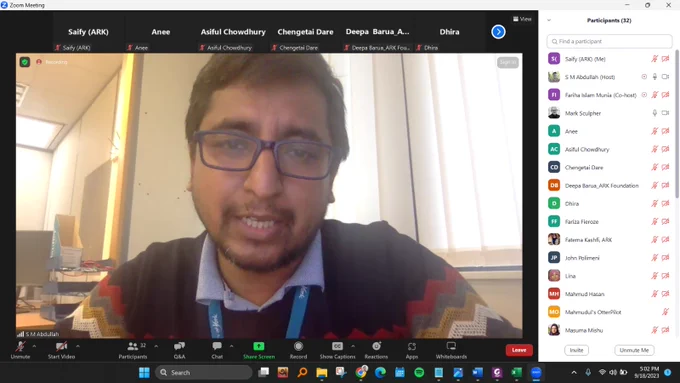Click the Invite button

576,350
